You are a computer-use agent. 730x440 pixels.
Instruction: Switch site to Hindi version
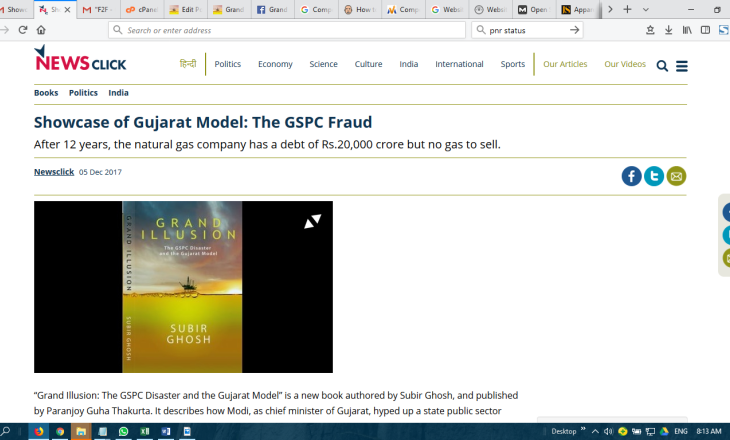coord(188,64)
